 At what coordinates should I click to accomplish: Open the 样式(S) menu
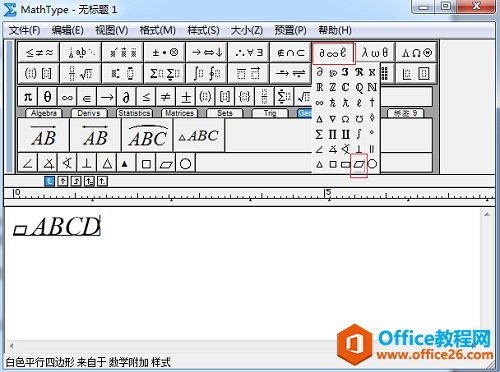point(203,30)
